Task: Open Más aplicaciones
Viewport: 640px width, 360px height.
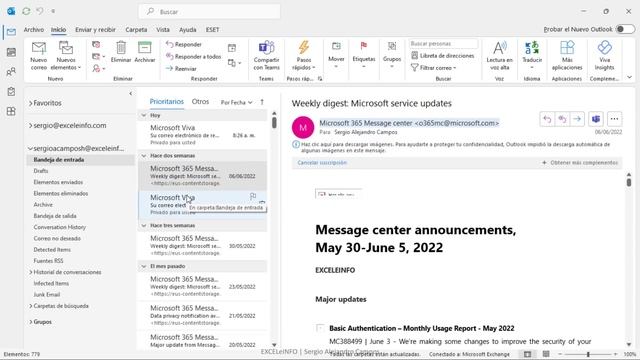Action: (x=567, y=56)
